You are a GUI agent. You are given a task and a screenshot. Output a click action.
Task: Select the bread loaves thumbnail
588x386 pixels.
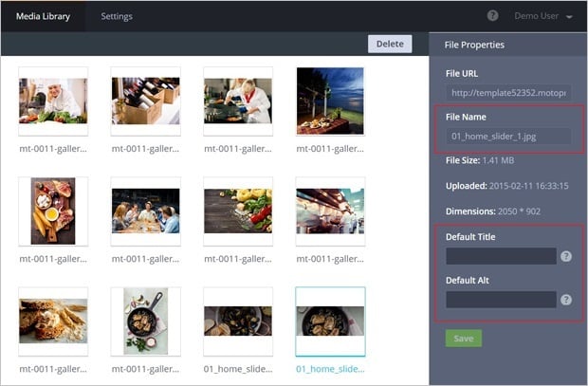53,321
